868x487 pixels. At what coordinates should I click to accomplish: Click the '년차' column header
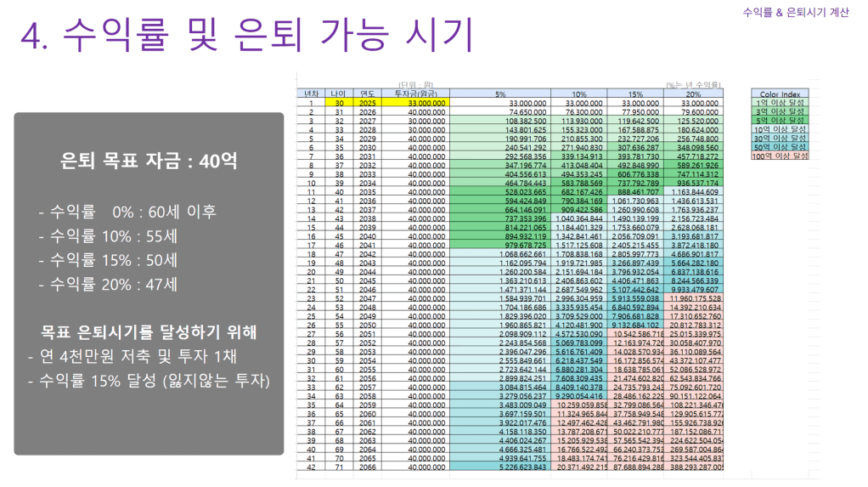click(x=311, y=93)
